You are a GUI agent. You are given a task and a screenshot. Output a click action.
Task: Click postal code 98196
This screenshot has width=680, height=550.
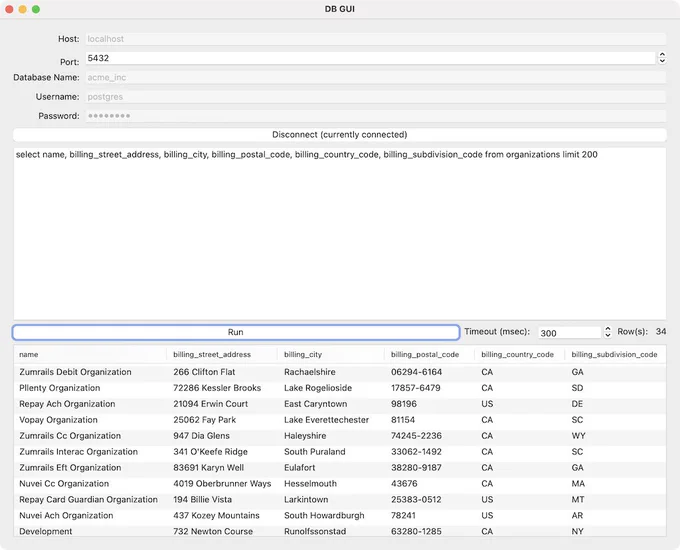403,404
